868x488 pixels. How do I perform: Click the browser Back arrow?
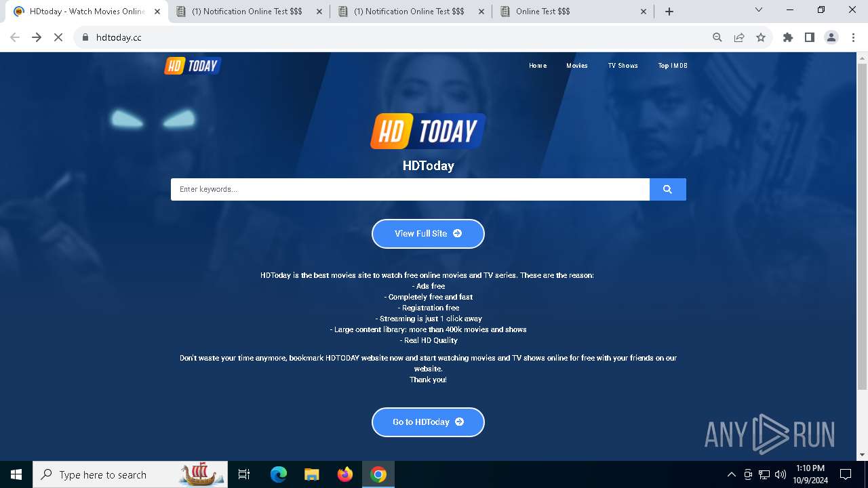pos(15,37)
